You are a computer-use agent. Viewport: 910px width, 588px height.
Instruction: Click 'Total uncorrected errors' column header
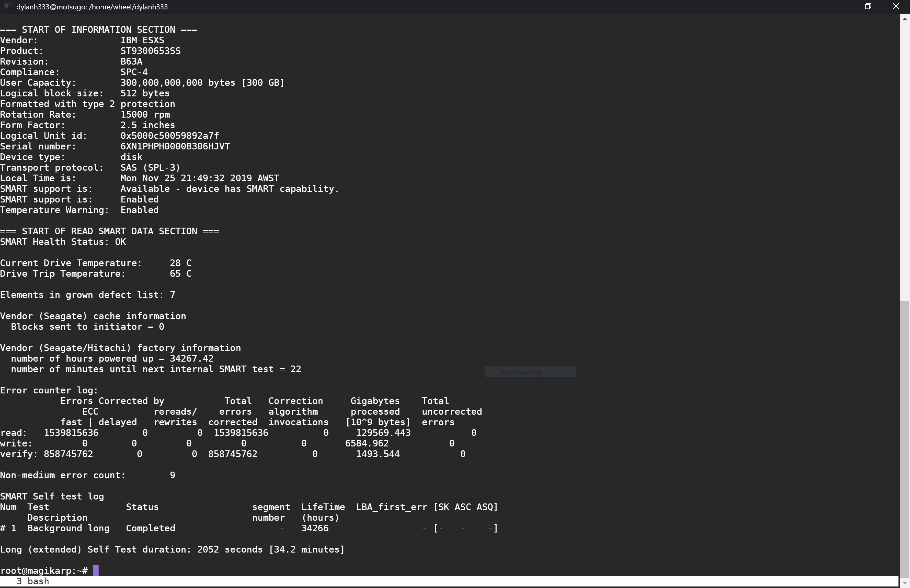[x=452, y=412]
